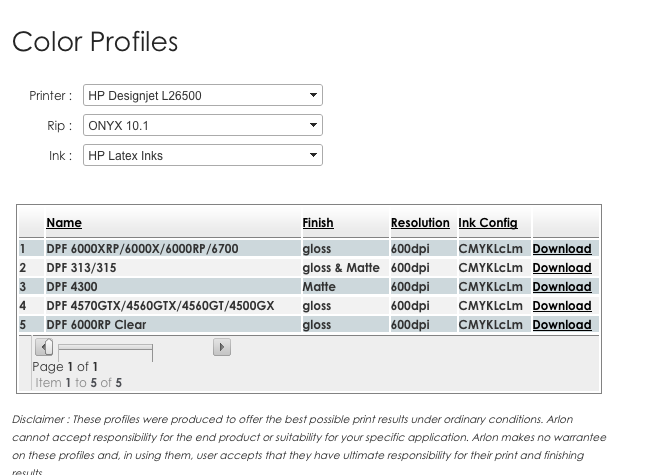Open the Ink dropdown showing HP Latex Inks
This screenshot has width=659, height=475.
tap(203, 156)
